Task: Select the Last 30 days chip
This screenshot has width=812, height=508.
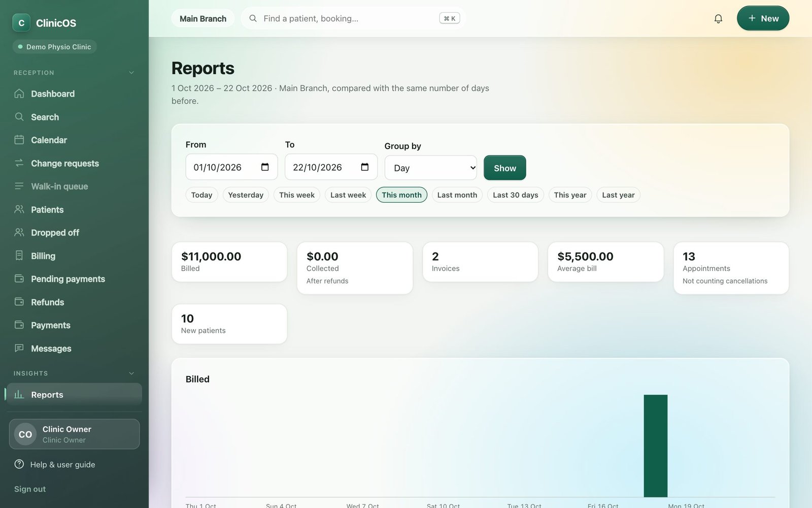Action: [516, 195]
